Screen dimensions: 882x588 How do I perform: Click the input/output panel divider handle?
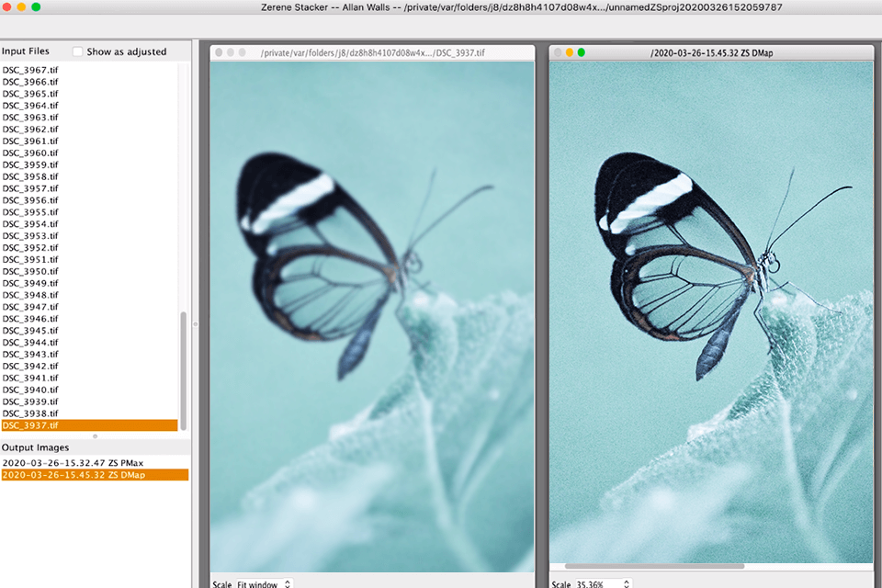coord(95,435)
